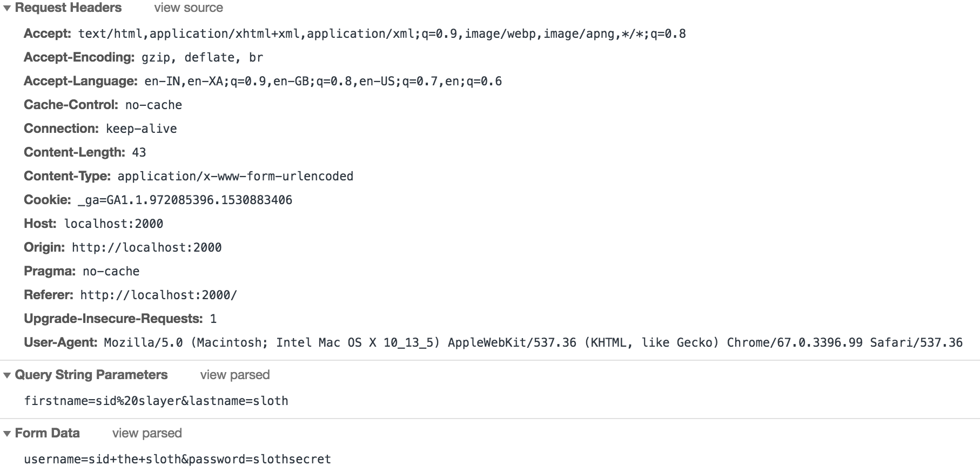Click the view source link next to Request Headers
The image size is (980, 472).
pos(189,8)
